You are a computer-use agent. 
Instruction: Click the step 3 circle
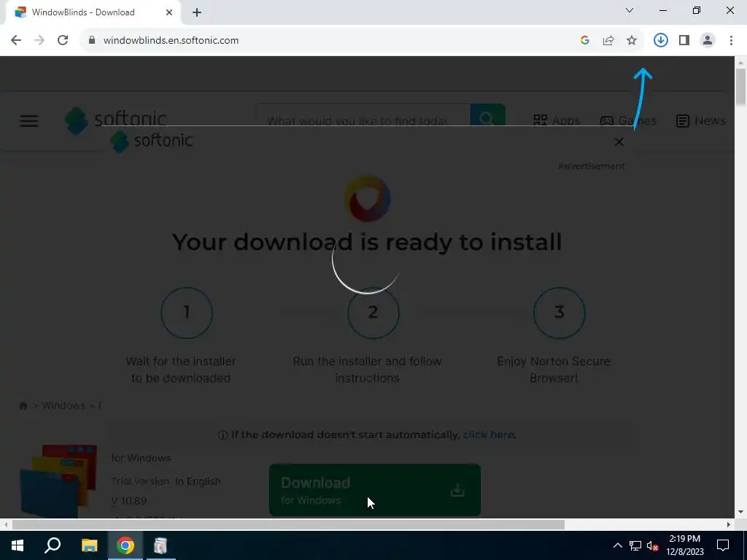(x=560, y=313)
